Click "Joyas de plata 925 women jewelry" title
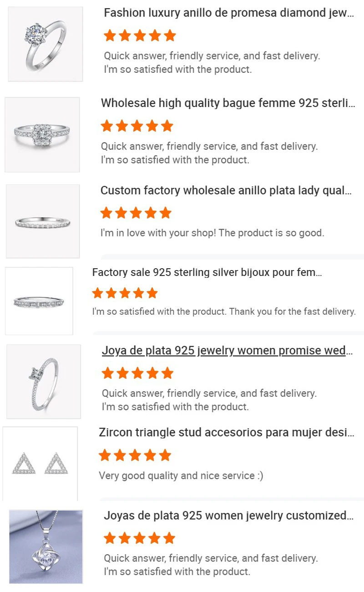Image resolution: width=364 pixels, height=592 pixels. coord(228,515)
